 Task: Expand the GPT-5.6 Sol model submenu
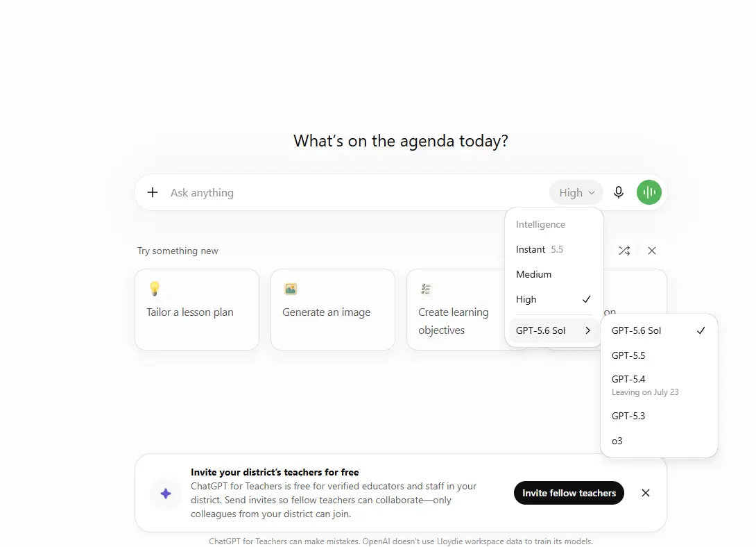pos(553,330)
